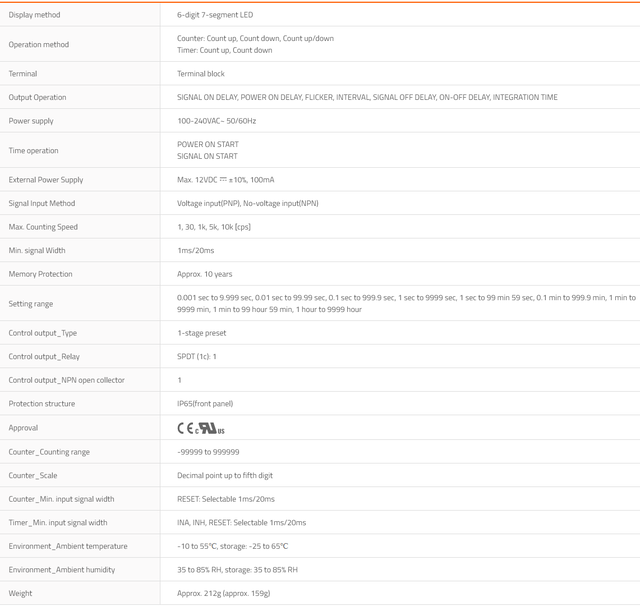This screenshot has width=640, height=606.
Task: Click the "100-240VAC~ 50/60Hz" power supply value
Action: coord(217,121)
